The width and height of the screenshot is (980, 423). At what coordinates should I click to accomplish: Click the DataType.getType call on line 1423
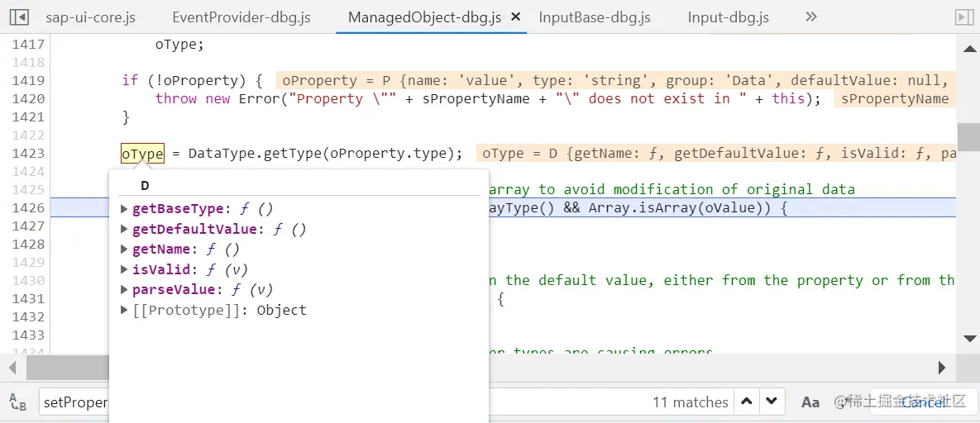click(x=325, y=153)
